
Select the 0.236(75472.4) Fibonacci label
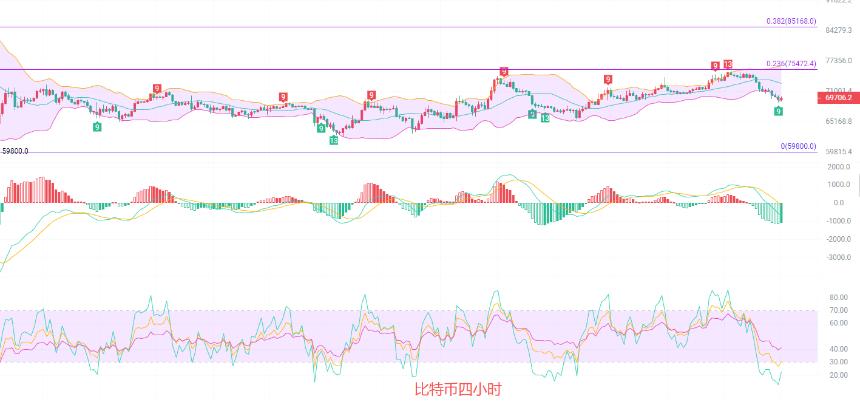791,64
